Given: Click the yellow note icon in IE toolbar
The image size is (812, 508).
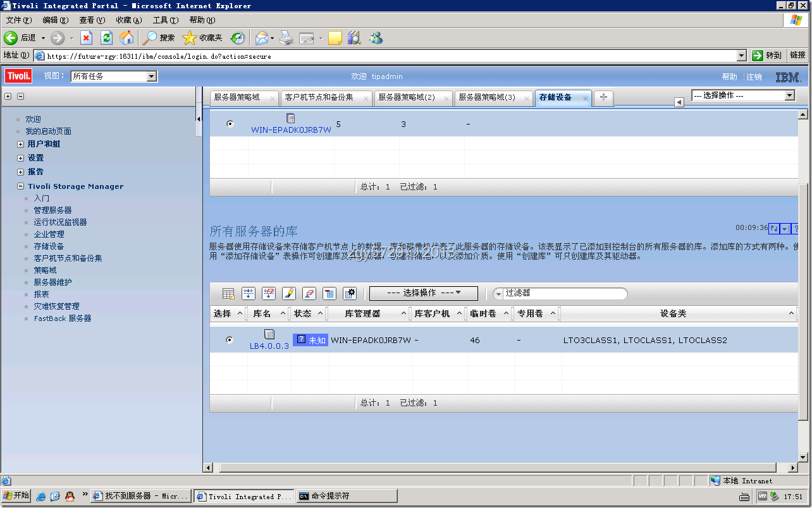Looking at the screenshot, I should tap(335, 38).
